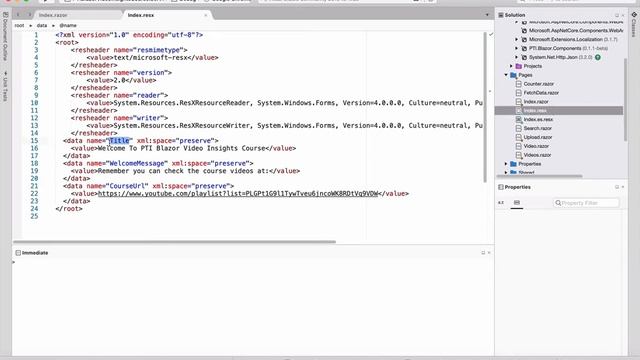Click the Properties pad title icon
The image size is (640, 360).
(x=501, y=187)
